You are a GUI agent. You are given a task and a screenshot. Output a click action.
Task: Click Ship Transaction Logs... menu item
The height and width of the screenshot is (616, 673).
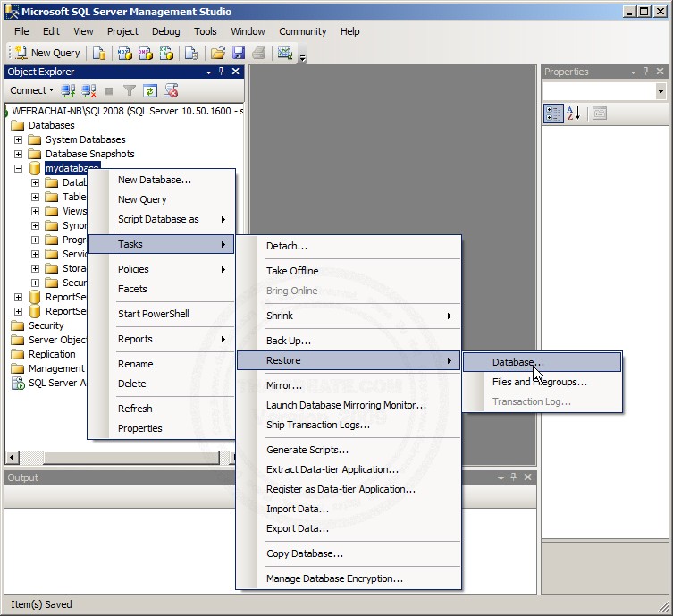[x=349, y=425]
